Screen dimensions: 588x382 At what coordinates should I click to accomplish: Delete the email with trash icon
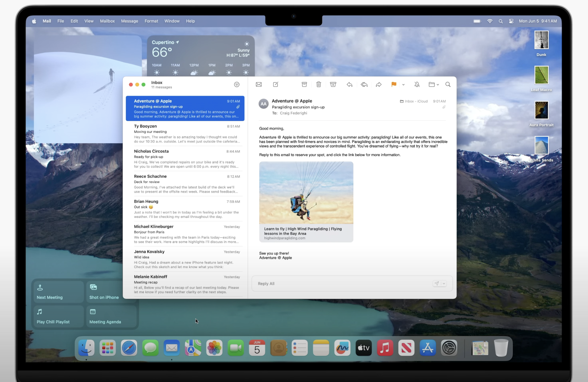[318, 85]
